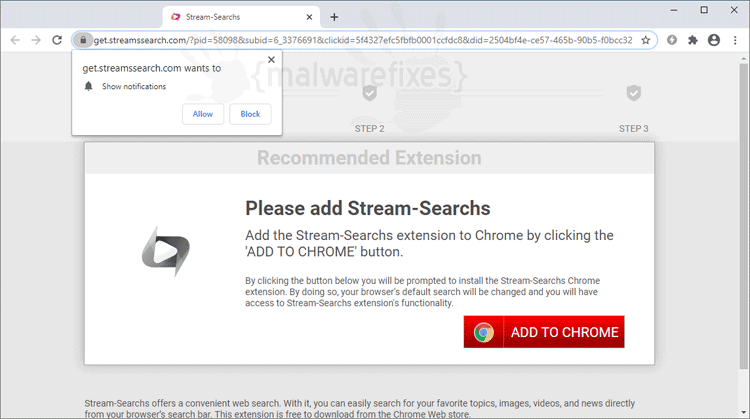Click the Stream-Searchs play logo

(x=166, y=252)
